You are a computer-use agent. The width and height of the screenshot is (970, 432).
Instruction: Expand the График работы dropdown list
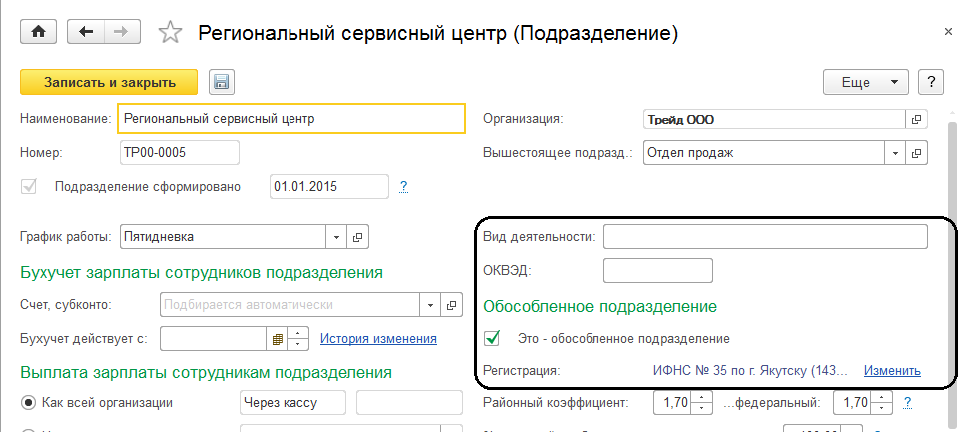click(x=338, y=237)
